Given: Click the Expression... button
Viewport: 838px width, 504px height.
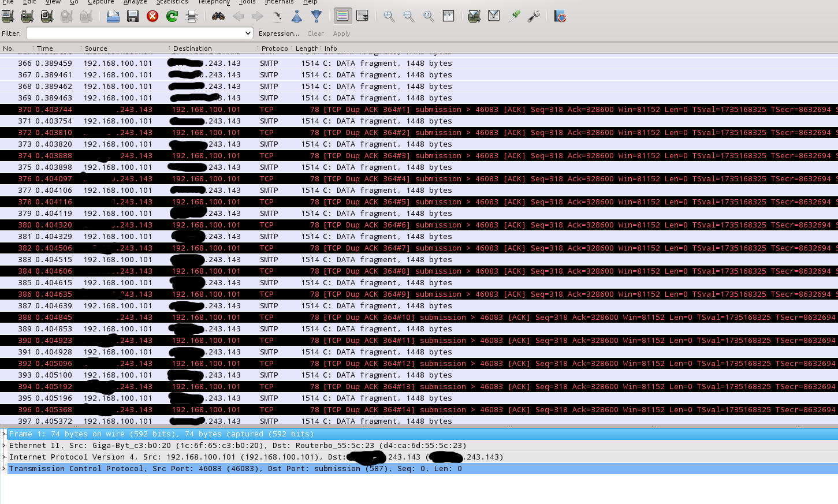Looking at the screenshot, I should coord(279,33).
